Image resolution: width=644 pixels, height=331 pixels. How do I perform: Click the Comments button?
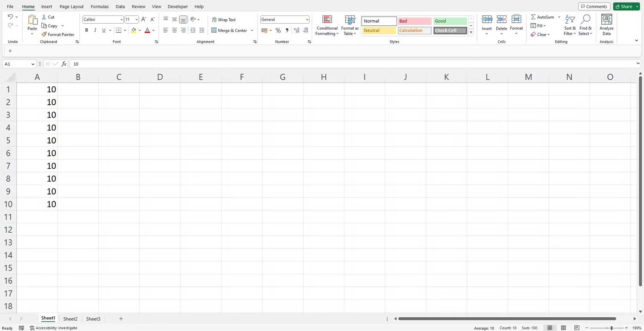594,6
